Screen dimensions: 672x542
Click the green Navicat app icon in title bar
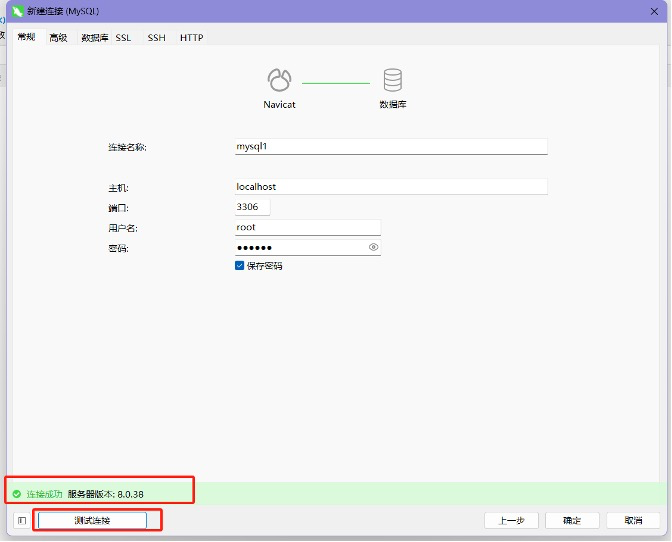click(x=17, y=10)
